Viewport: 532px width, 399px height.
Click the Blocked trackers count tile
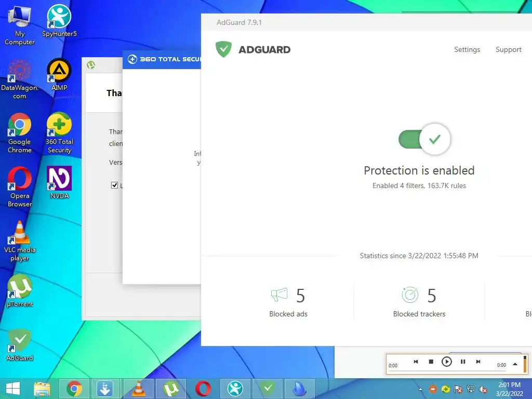(419, 302)
